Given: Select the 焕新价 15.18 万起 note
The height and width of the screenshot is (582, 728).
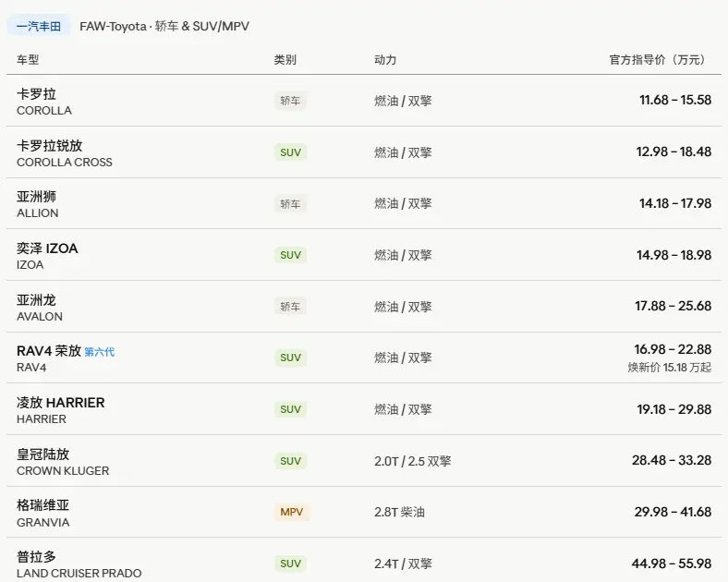Looking at the screenshot, I should point(670,368).
